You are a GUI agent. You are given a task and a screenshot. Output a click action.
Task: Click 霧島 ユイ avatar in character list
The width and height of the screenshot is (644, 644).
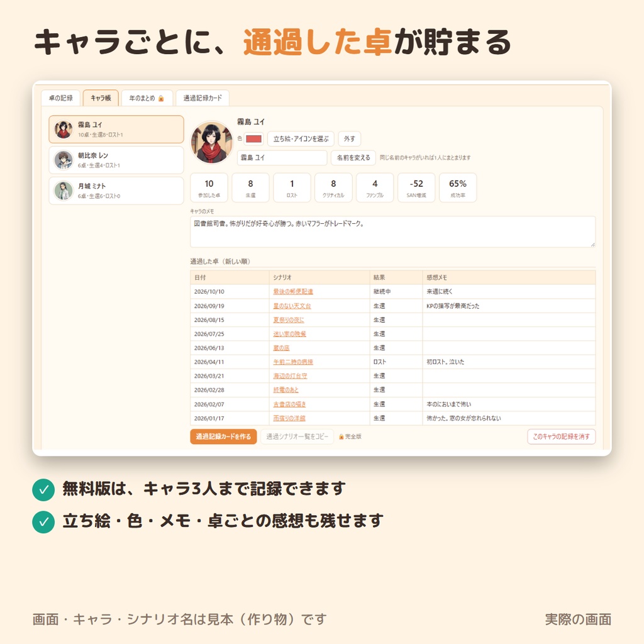tap(64, 130)
